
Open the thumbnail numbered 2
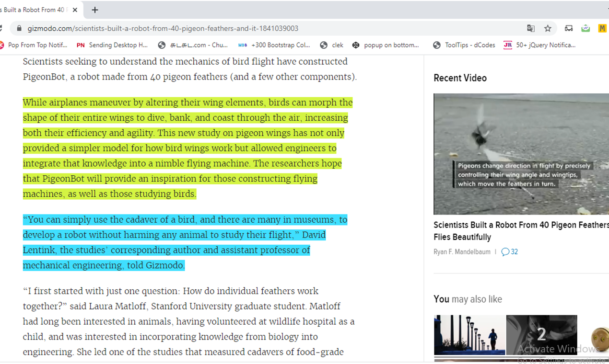tap(541, 335)
